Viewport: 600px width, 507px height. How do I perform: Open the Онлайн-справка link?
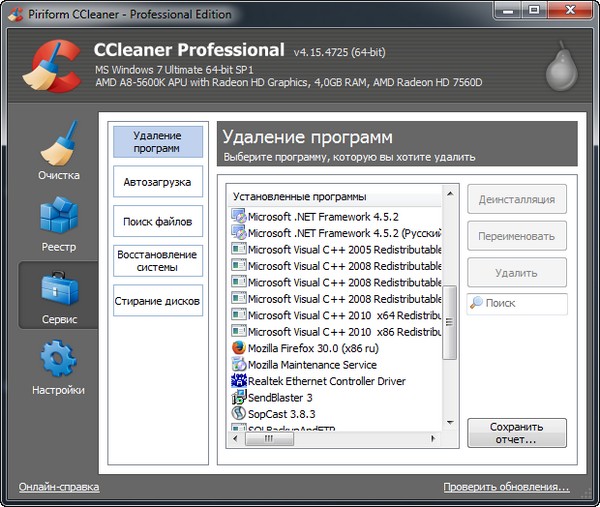coord(59,488)
